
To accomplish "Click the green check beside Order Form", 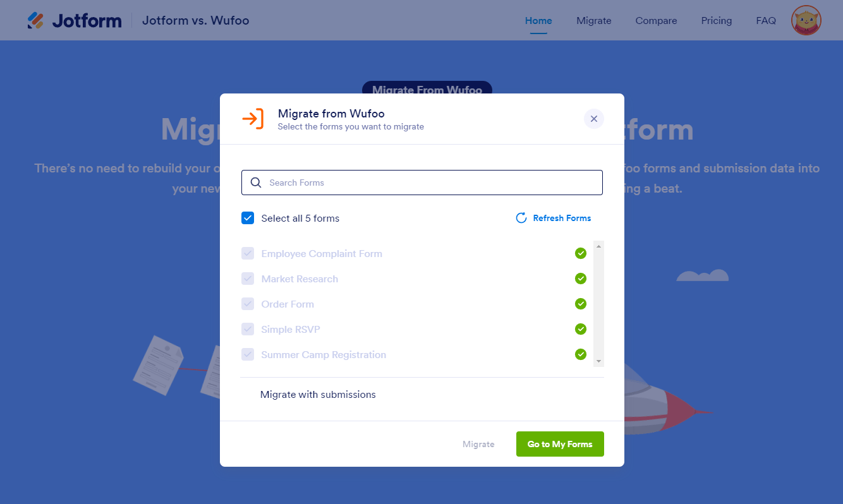I will click(581, 304).
